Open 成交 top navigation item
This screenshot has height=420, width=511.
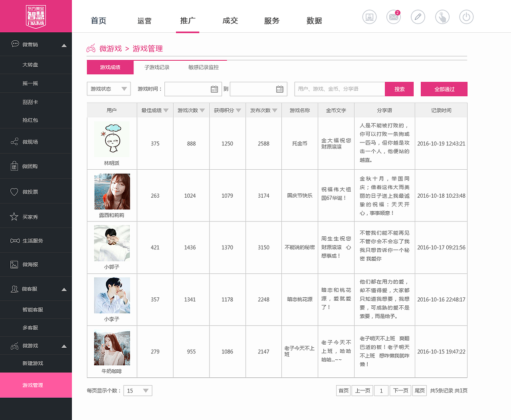[x=230, y=21]
